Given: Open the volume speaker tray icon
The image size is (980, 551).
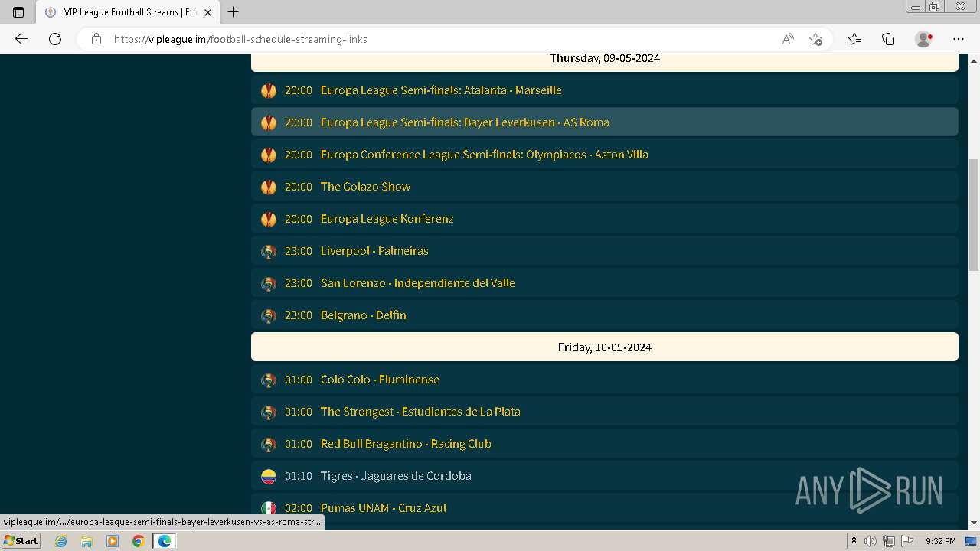Looking at the screenshot, I should tap(871, 541).
